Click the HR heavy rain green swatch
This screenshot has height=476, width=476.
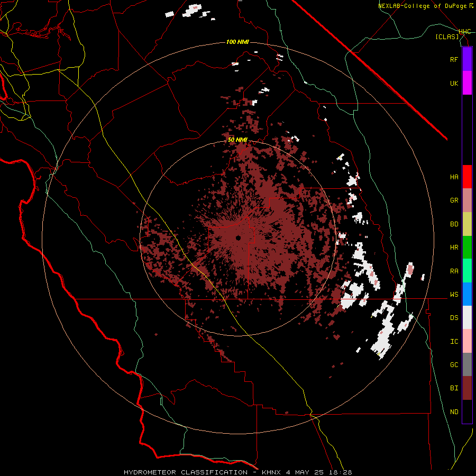coord(467,247)
